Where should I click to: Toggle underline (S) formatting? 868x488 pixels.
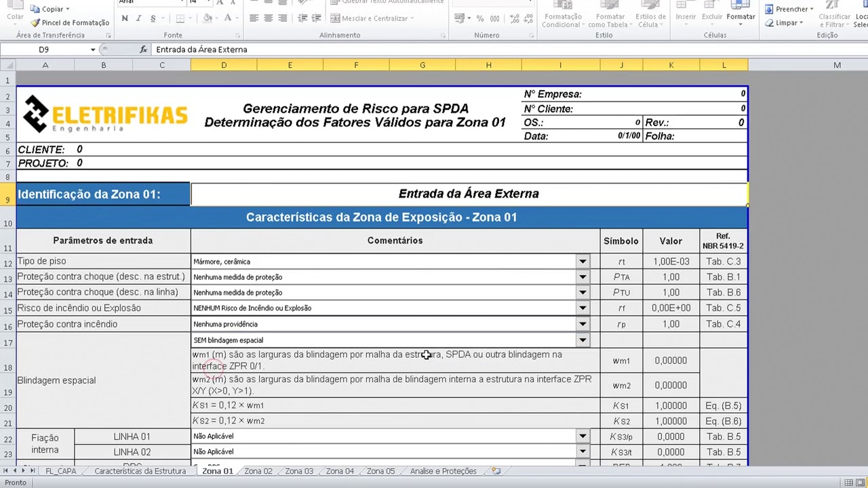153,18
